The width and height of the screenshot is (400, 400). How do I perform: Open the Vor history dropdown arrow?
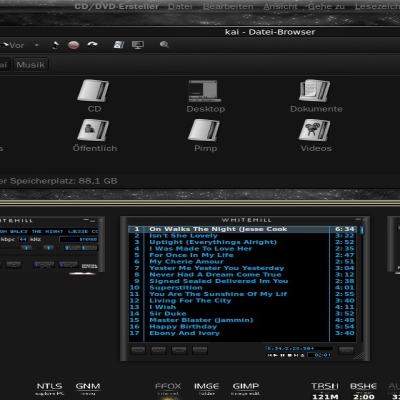point(37,45)
